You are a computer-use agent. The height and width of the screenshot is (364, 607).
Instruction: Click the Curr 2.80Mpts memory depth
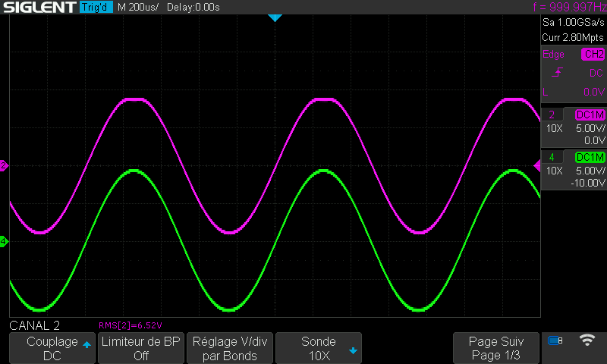pyautogui.click(x=573, y=37)
